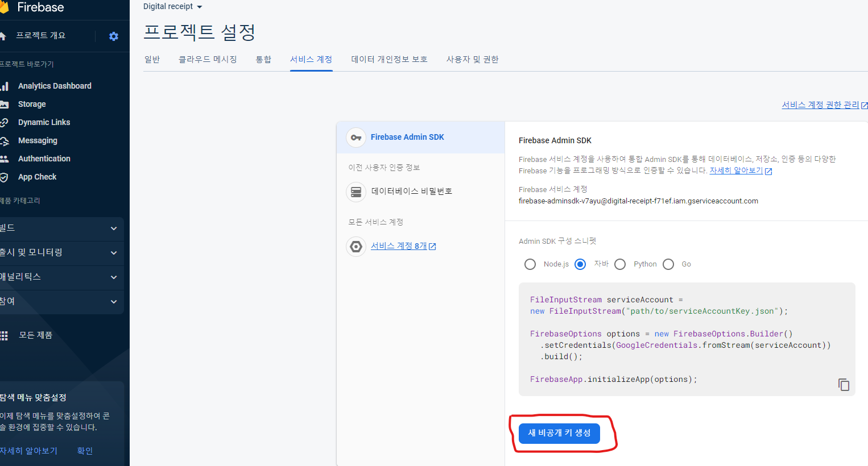Viewport: 868px width, 466px height.
Task: Switch to the 서비스 계정 tab
Action: point(311,60)
